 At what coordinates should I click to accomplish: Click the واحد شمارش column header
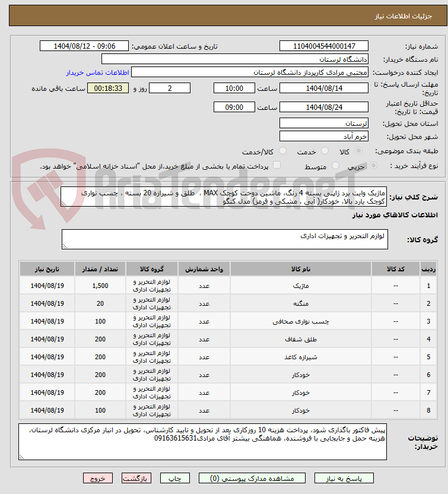point(204,269)
